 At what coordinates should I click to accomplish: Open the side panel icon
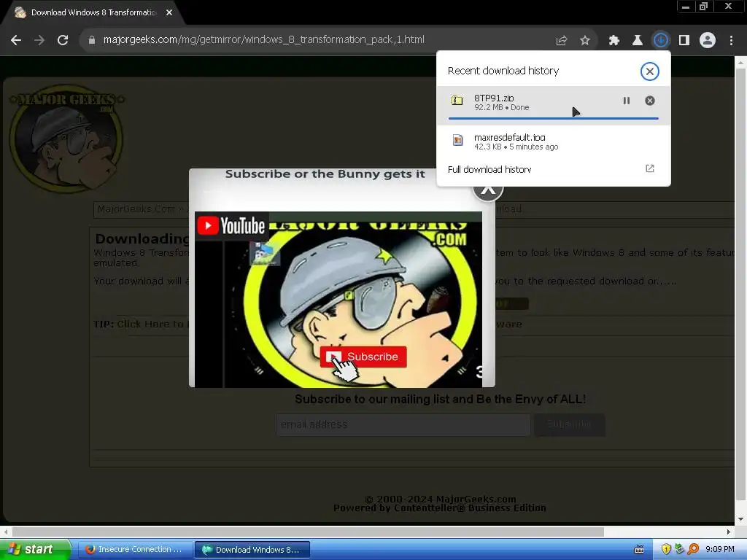point(684,41)
